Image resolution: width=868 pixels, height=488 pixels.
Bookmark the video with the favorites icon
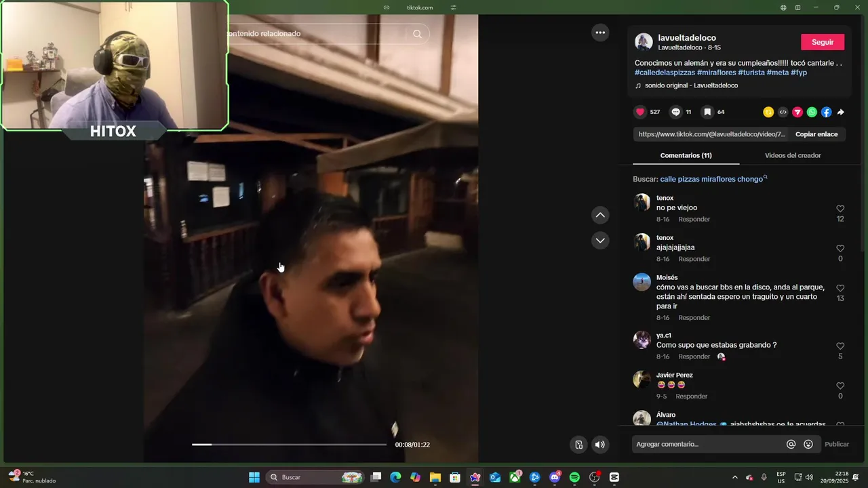(x=707, y=112)
